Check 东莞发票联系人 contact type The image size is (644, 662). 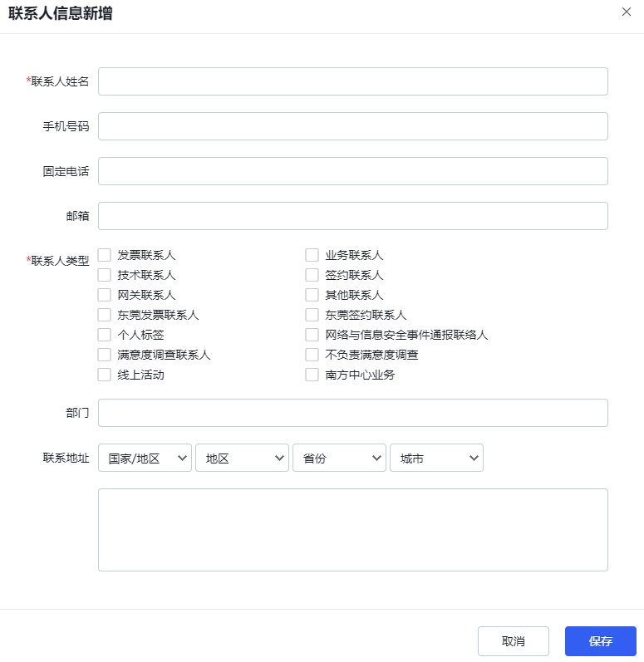click(105, 315)
